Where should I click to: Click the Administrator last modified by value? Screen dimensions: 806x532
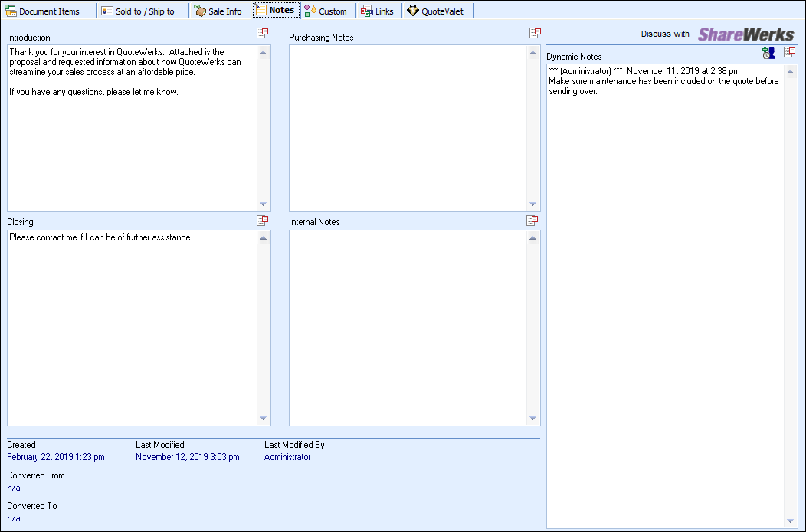pos(287,457)
